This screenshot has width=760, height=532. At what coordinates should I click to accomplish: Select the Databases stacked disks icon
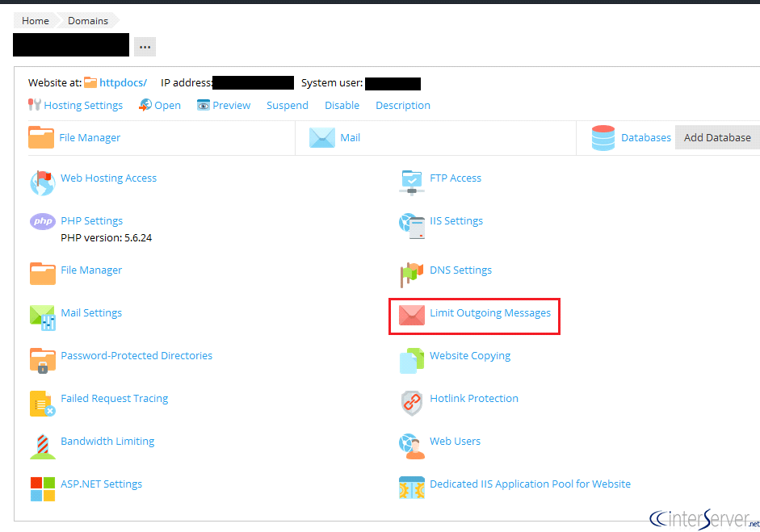tap(603, 137)
